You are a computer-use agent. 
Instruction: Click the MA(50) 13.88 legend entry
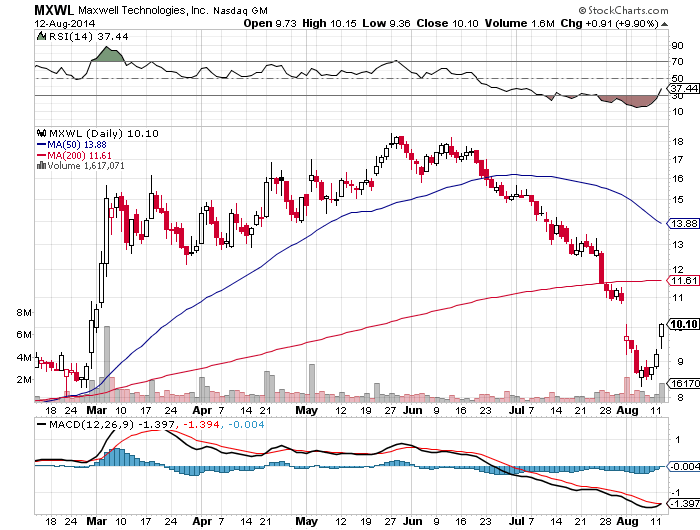click(77, 145)
